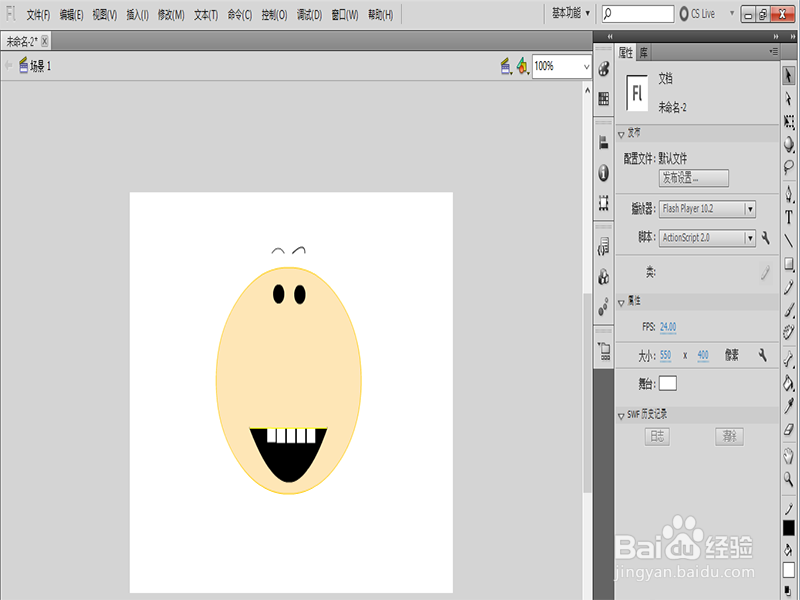Screen dimensions: 800x600
Task: Open the 修改(M) menu
Action: 171,15
